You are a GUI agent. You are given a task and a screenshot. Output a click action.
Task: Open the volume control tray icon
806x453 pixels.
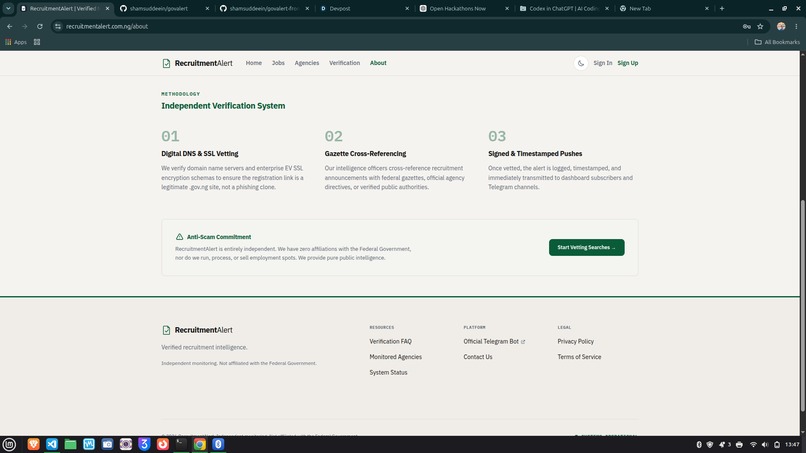point(765,445)
